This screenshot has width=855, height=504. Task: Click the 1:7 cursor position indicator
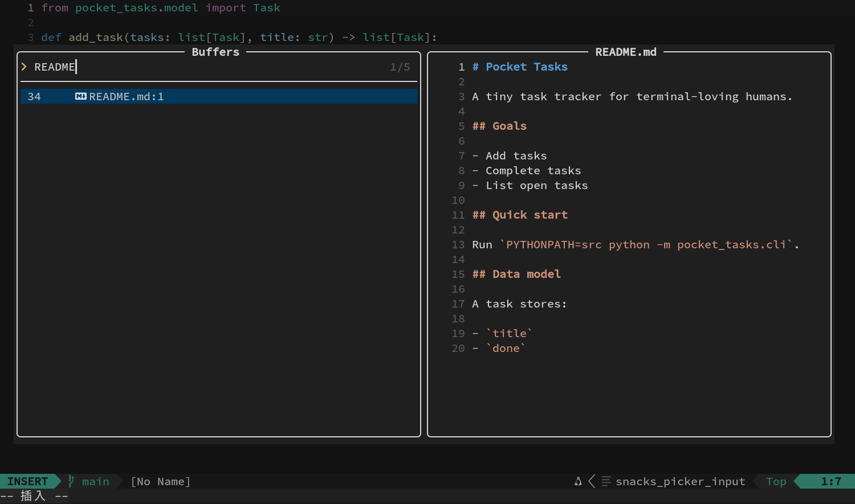click(x=831, y=481)
